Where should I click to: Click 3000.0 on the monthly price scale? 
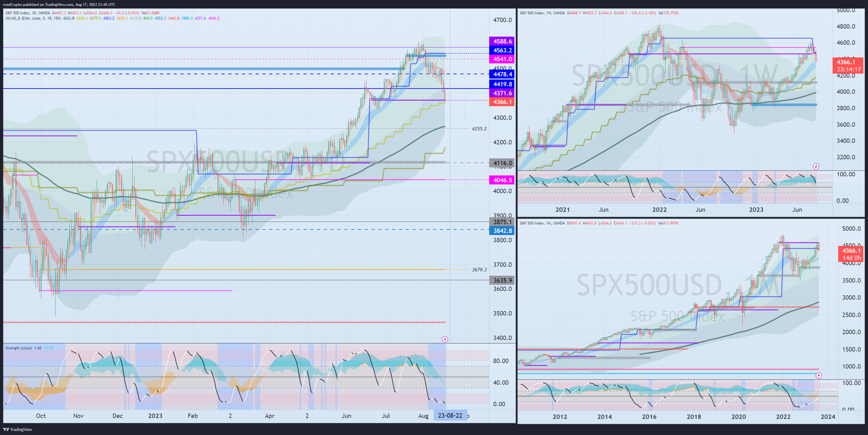click(x=851, y=297)
